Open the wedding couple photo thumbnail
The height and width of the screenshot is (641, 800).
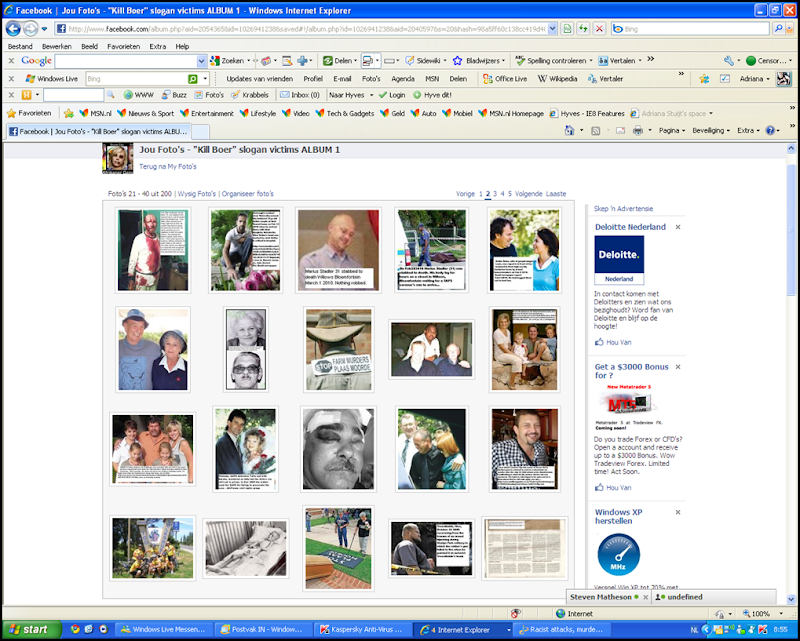[x=245, y=449]
